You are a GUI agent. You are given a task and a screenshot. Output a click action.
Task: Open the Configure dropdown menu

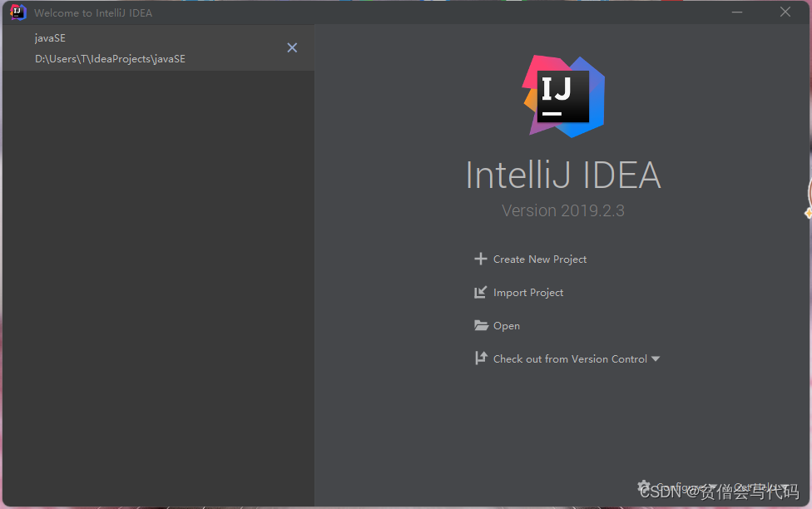[x=685, y=487]
